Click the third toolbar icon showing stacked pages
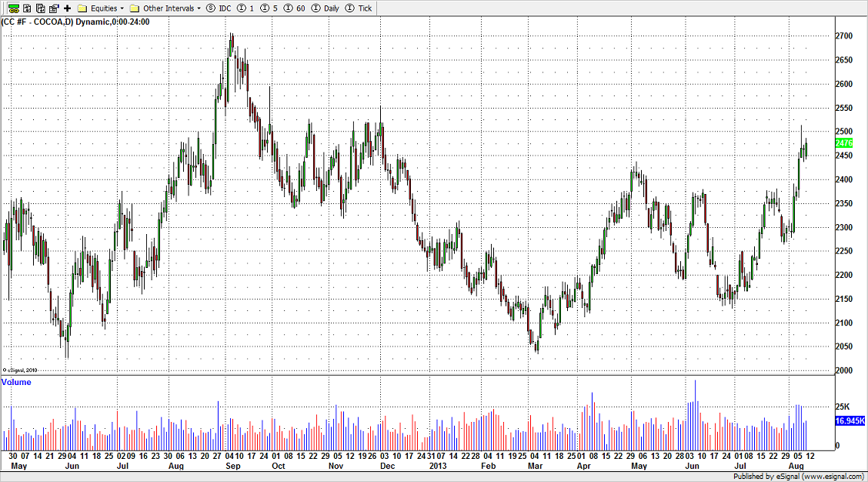The height and width of the screenshot is (482, 868). (x=40, y=8)
